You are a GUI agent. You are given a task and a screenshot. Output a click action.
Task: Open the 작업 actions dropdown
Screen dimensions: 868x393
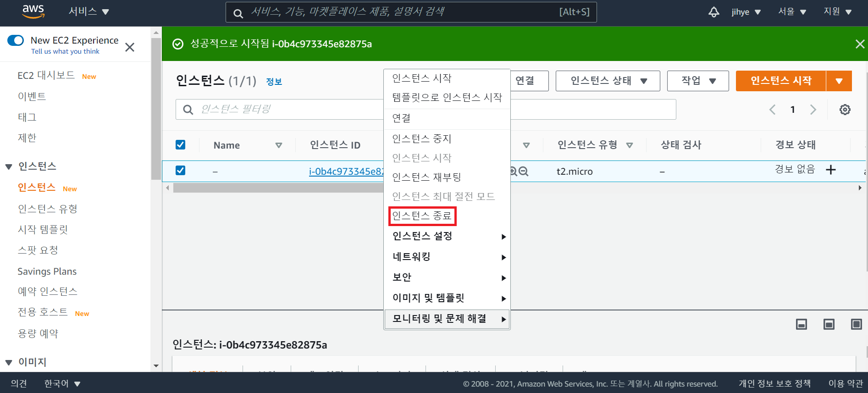pos(698,81)
